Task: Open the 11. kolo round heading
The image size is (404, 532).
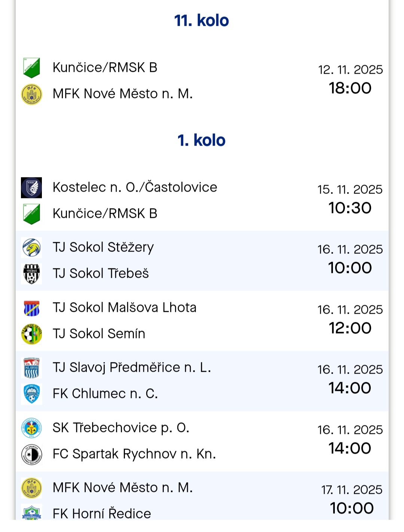Action: [202, 21]
